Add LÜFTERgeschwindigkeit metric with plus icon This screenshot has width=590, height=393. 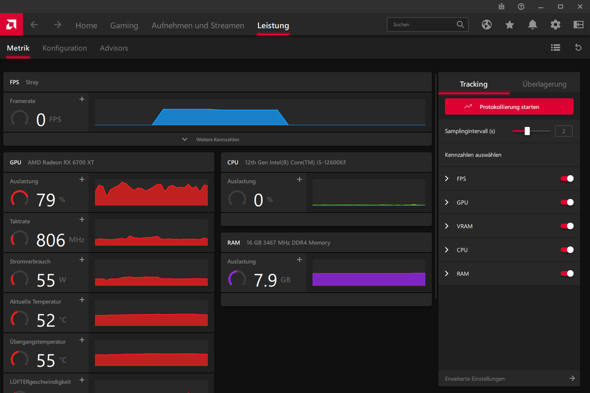point(82,380)
